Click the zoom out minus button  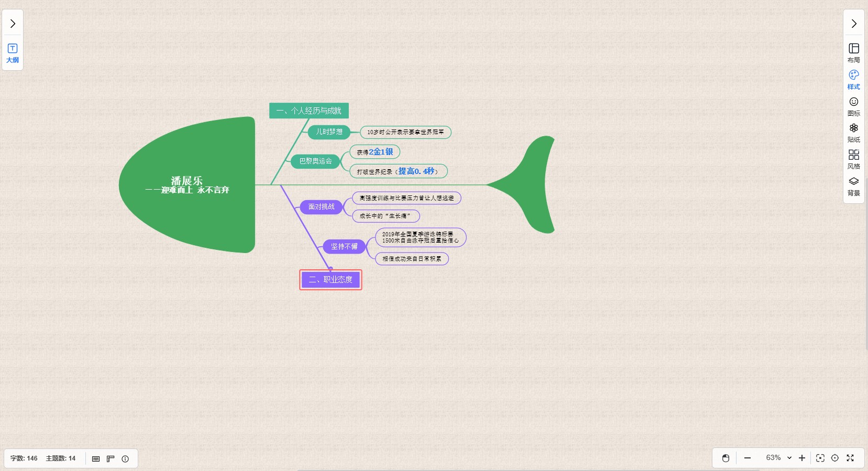point(748,458)
